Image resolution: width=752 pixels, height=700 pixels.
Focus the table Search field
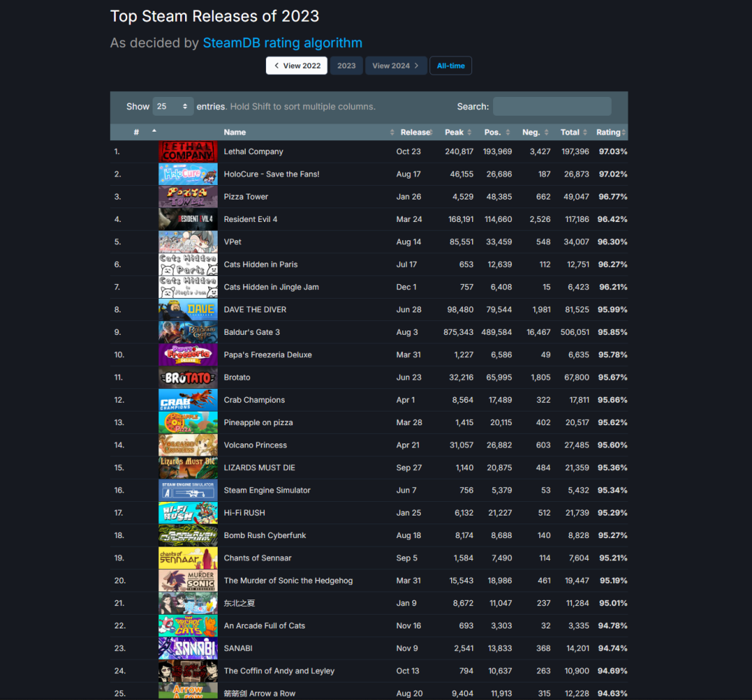pos(552,106)
